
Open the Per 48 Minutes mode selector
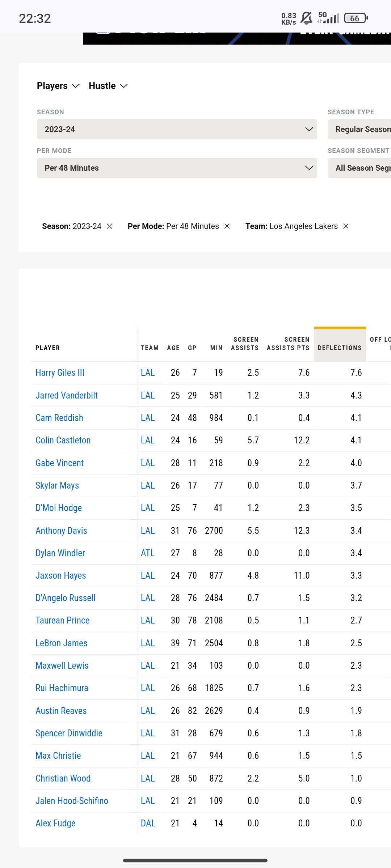pyautogui.click(x=177, y=168)
